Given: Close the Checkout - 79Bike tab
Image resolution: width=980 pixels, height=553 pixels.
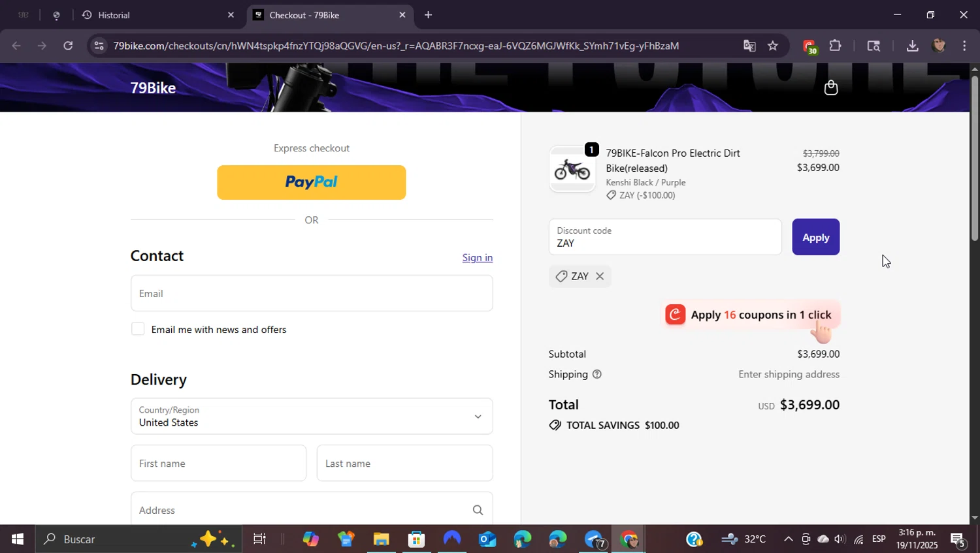Looking at the screenshot, I should [402, 15].
